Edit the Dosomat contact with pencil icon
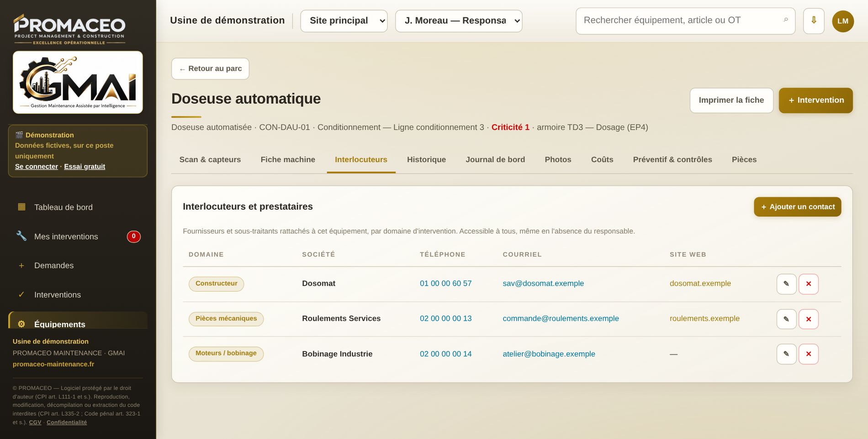The width and height of the screenshot is (868, 439). tap(786, 284)
